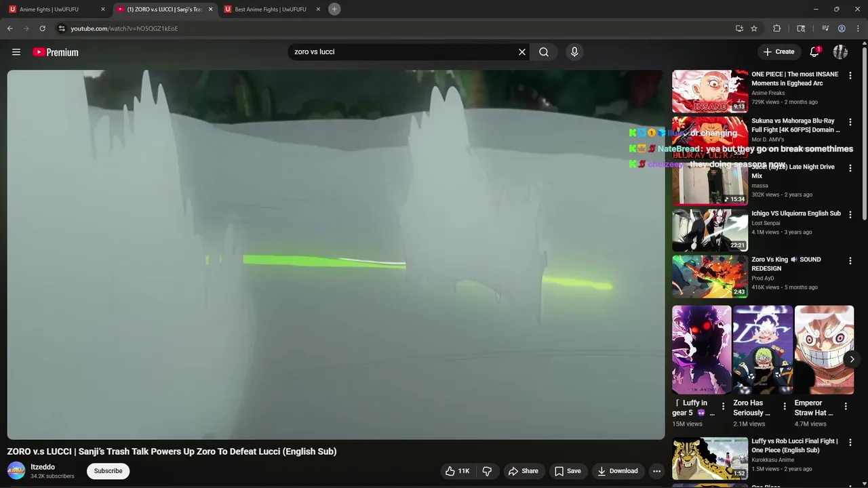
Task: Reload the current page
Action: click(42, 28)
